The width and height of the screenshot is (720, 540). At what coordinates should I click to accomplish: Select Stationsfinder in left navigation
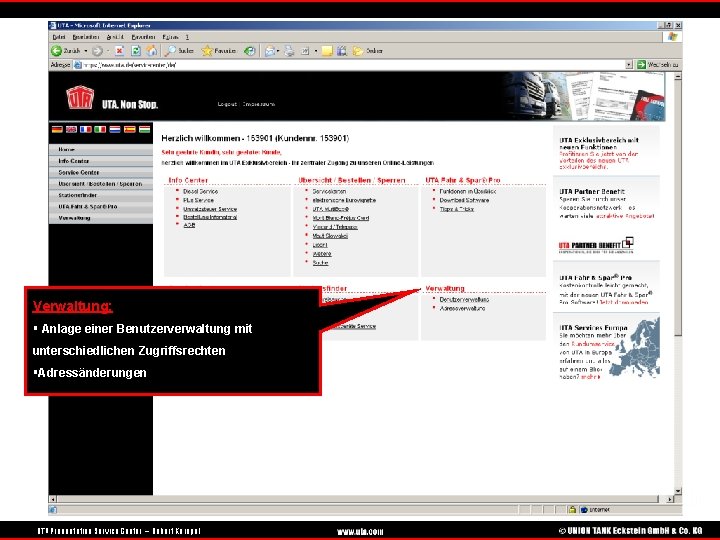click(x=101, y=195)
